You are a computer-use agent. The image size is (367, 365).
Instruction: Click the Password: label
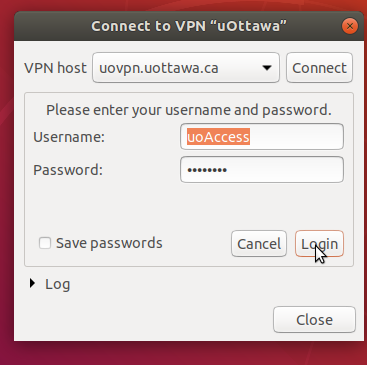click(x=68, y=170)
